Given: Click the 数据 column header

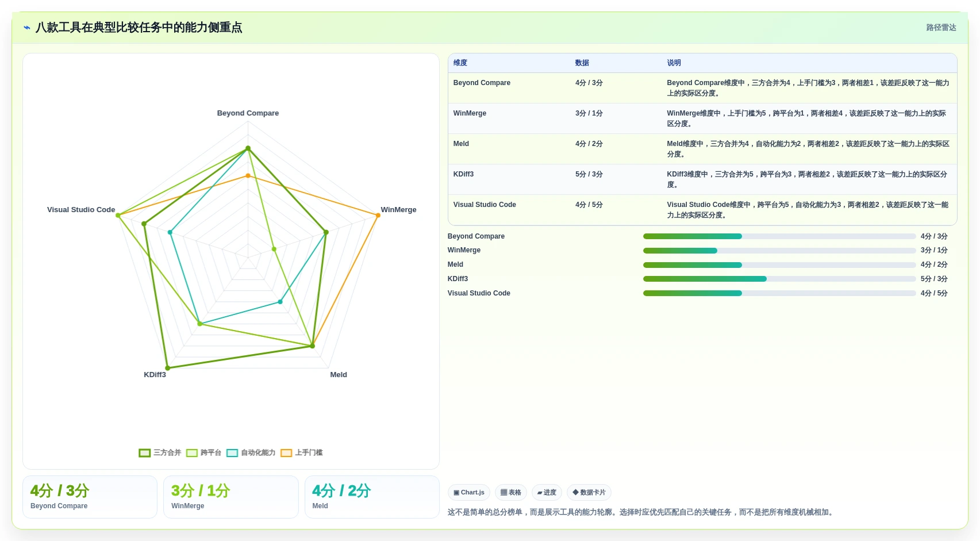Looking at the screenshot, I should [582, 63].
